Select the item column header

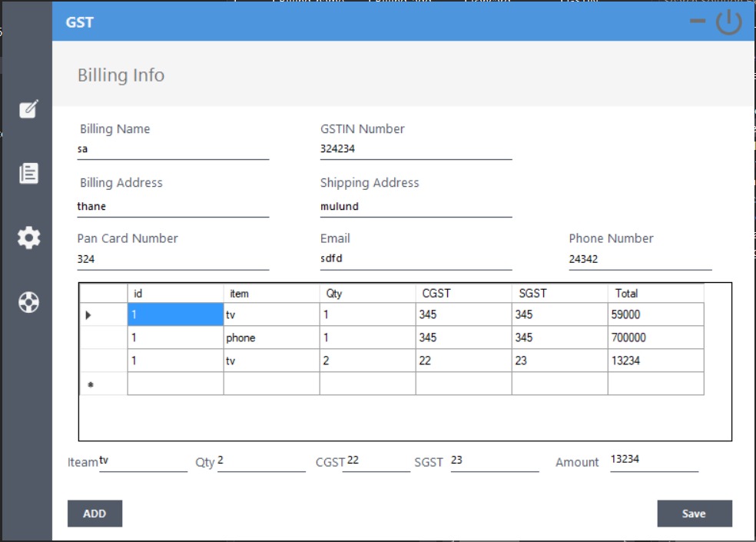(271, 294)
